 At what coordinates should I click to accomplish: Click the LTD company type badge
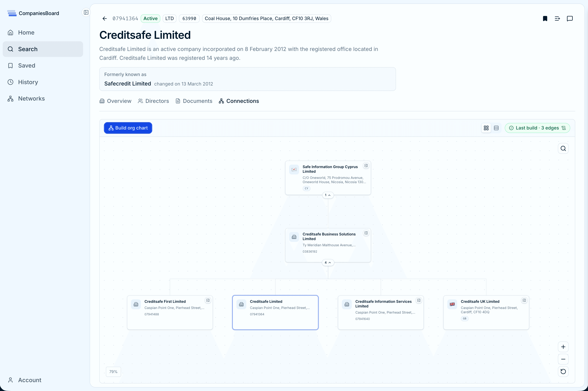[169, 19]
